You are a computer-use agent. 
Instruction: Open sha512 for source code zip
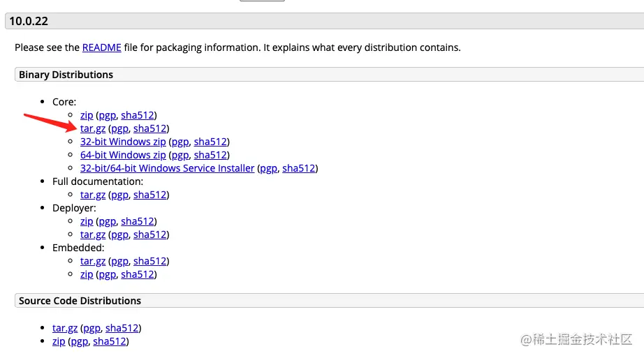click(110, 341)
